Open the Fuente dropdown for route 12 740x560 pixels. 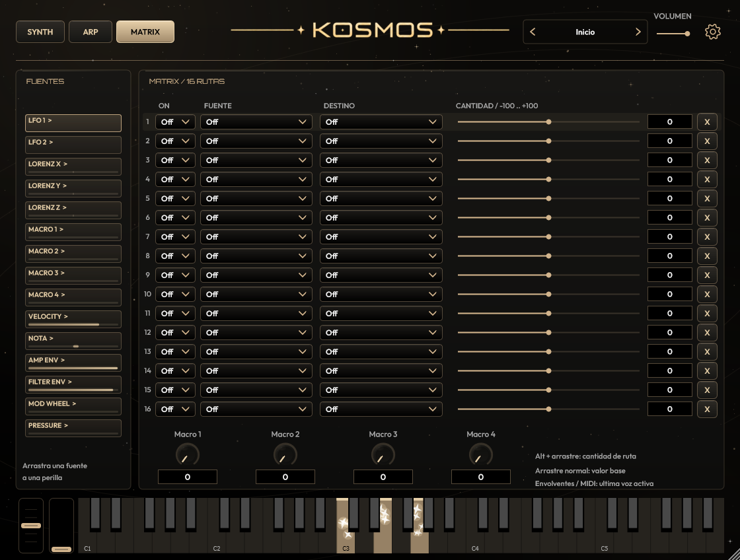(x=256, y=333)
